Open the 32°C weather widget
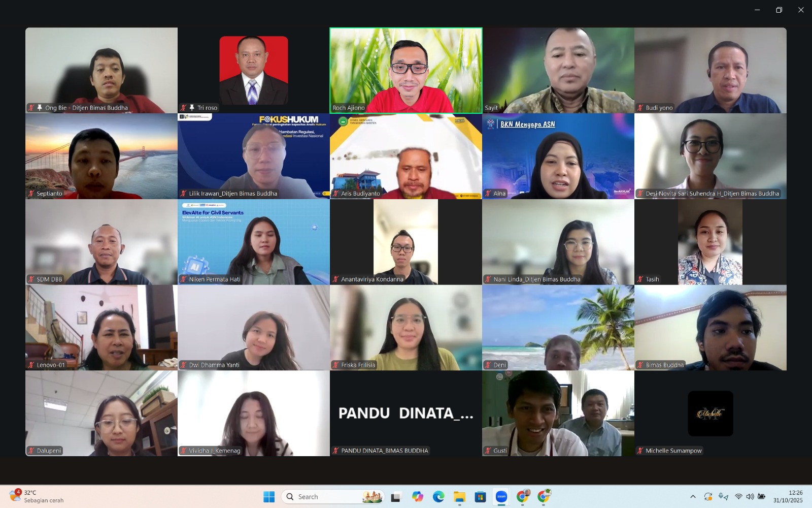 36,496
